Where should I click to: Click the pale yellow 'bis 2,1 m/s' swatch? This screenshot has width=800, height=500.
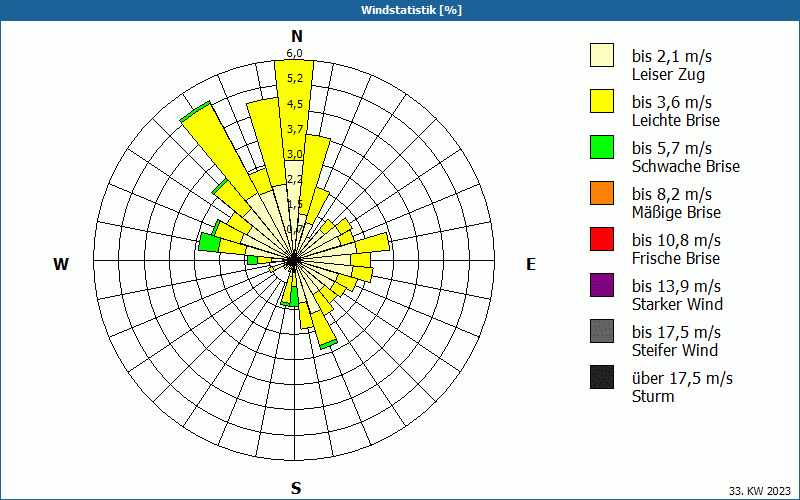pos(602,55)
